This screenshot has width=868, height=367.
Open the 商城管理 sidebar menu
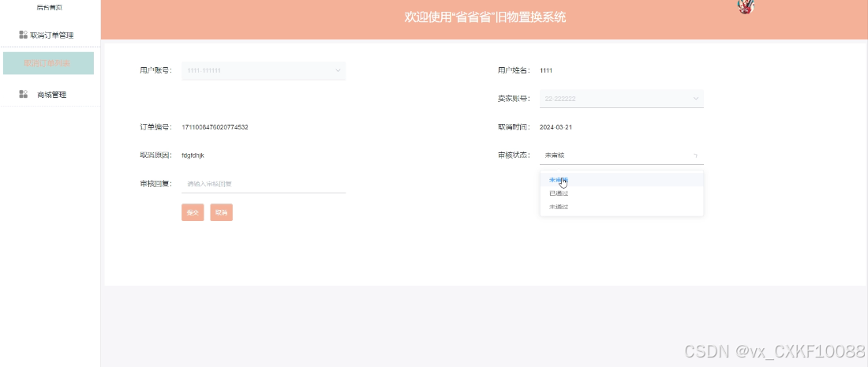(50, 94)
